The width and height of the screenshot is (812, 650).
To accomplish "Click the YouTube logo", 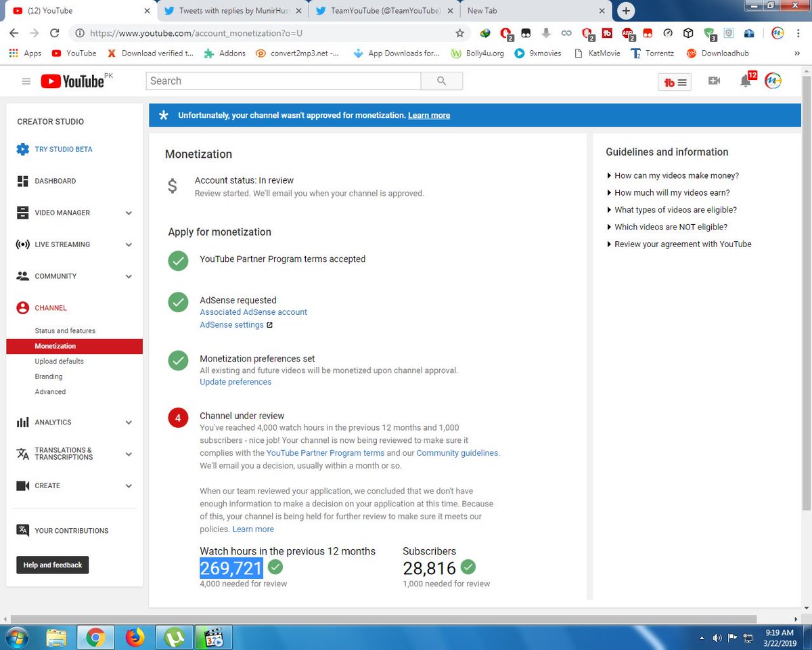I will (72, 81).
